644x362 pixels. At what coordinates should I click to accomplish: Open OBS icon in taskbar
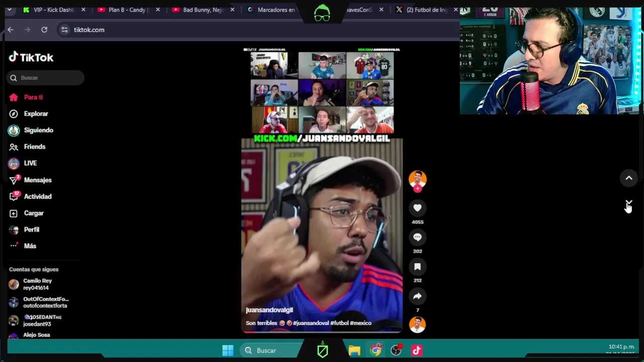pos(396,350)
